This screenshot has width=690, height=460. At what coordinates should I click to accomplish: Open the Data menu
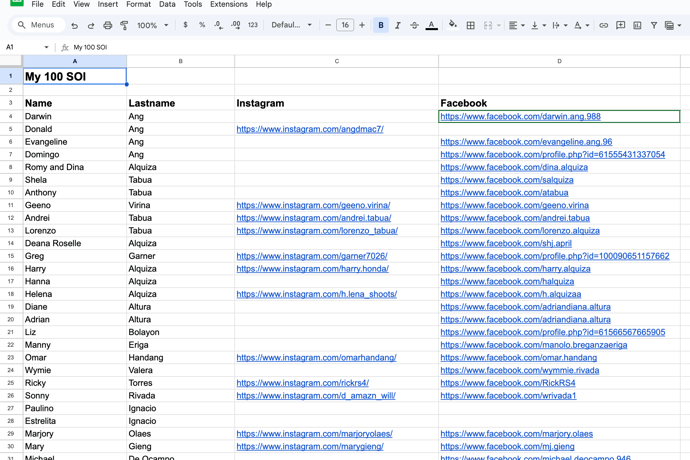[x=167, y=4]
